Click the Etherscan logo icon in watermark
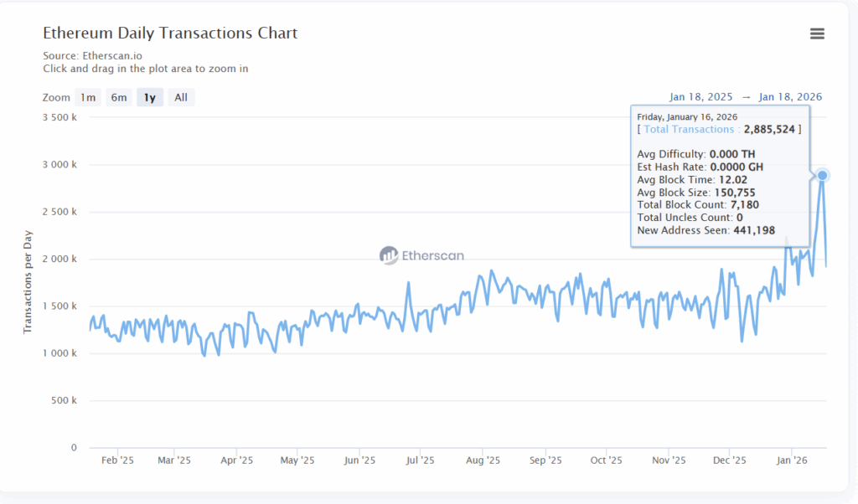The image size is (858, 504). pyautogui.click(x=389, y=255)
